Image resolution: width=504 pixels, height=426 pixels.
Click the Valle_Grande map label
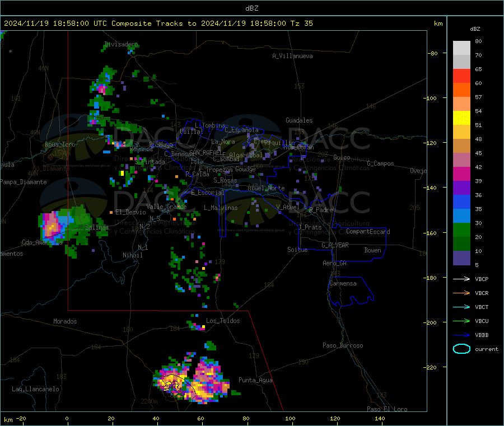tap(166, 206)
